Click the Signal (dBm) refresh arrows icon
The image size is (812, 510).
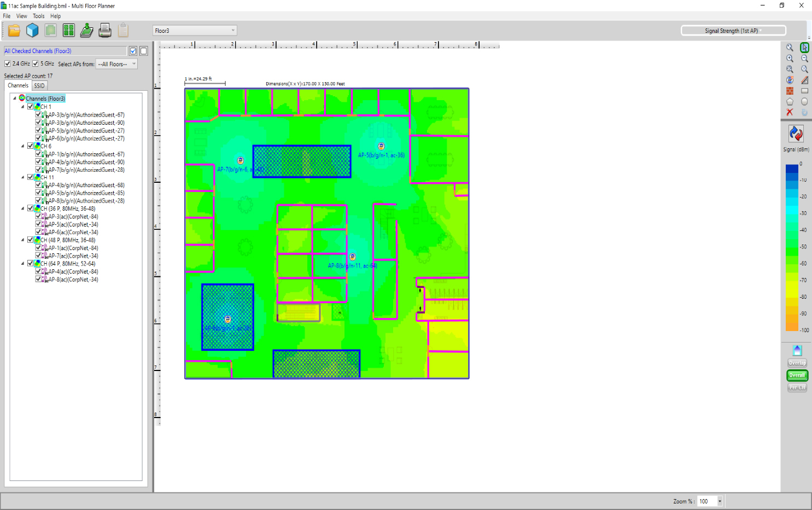795,134
